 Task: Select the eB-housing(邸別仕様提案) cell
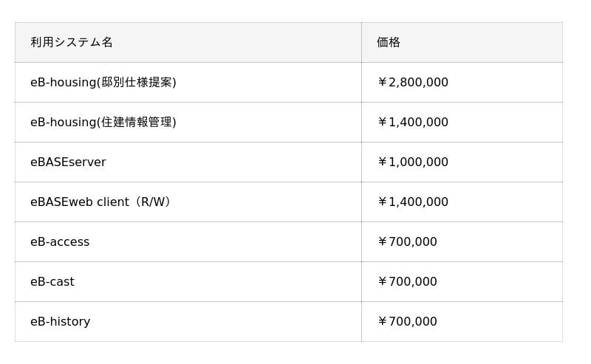click(103, 83)
